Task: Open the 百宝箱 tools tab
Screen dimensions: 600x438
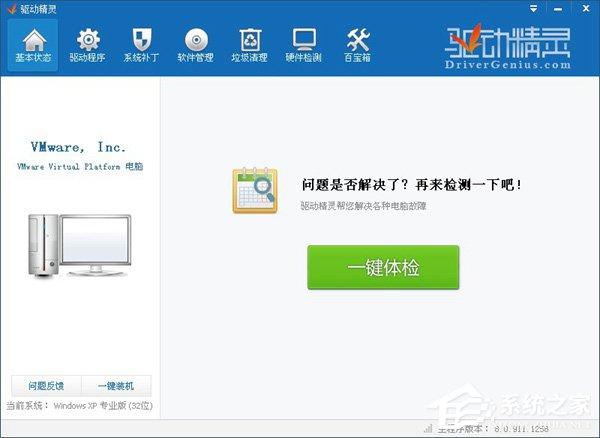Action: 357,45
